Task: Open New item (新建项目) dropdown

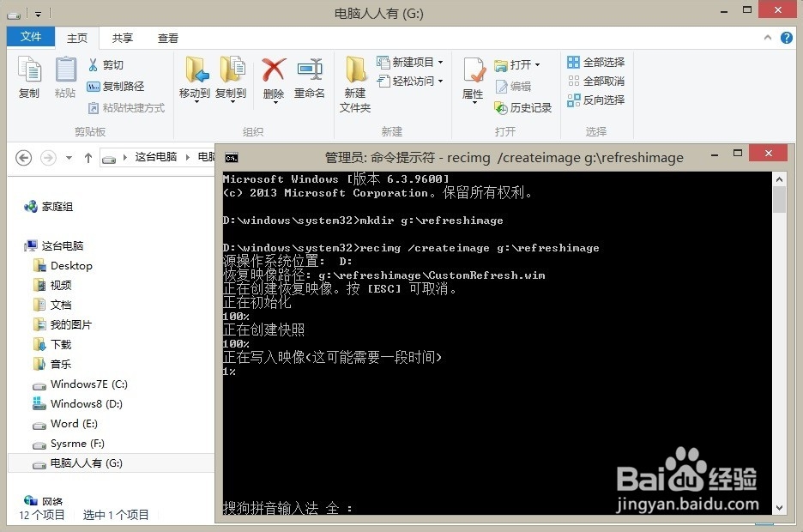Action: point(410,63)
